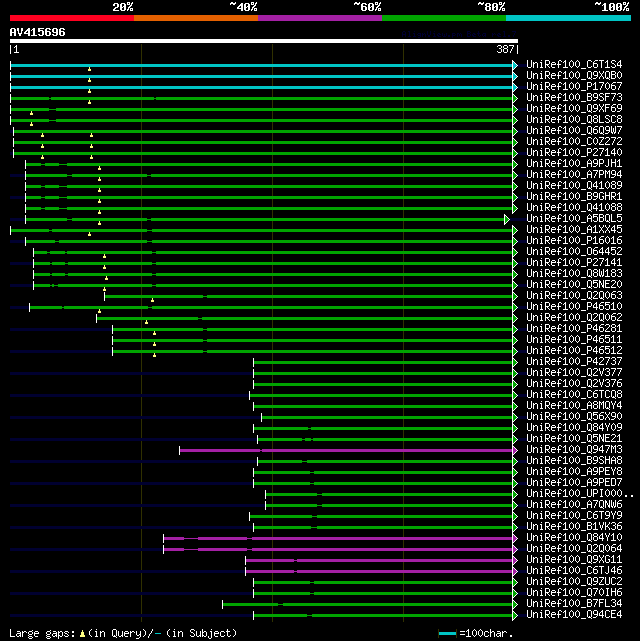Open the UniRef100_C6T1S4 hit label

pyautogui.click(x=574, y=65)
